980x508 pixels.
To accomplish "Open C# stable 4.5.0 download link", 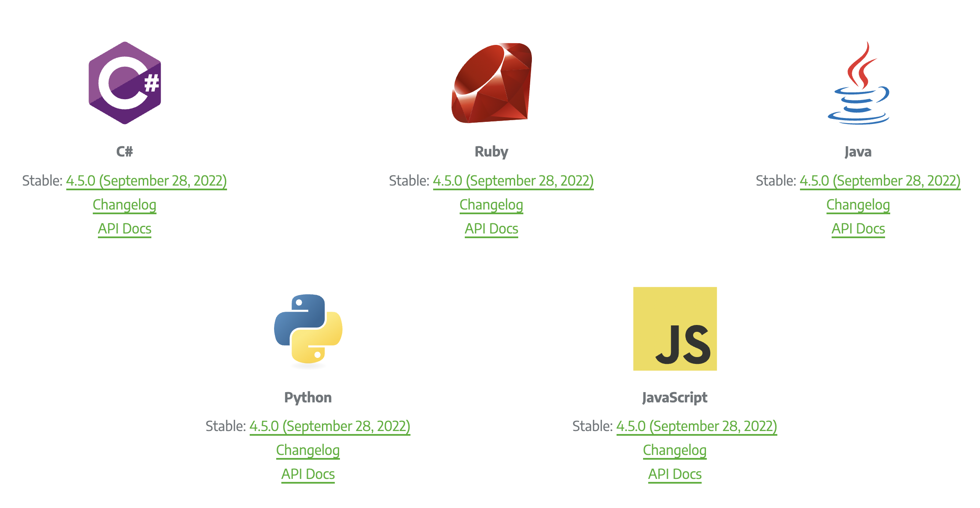I will tap(146, 181).
